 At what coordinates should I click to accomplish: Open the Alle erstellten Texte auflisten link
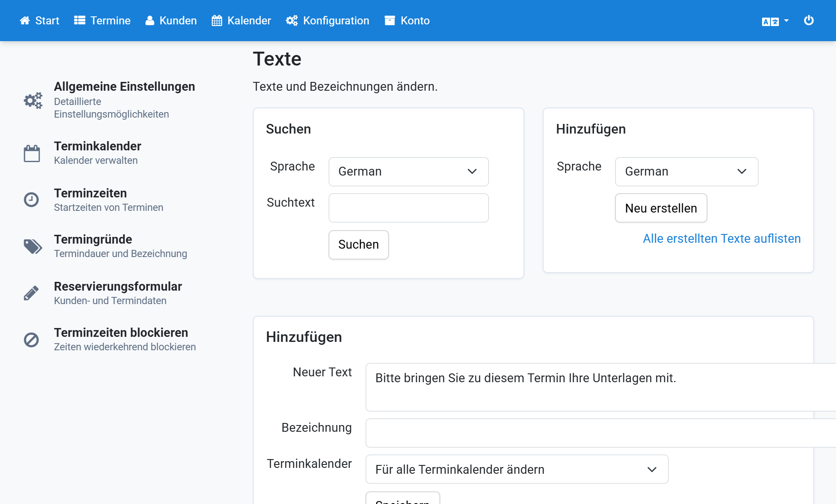pyautogui.click(x=722, y=238)
